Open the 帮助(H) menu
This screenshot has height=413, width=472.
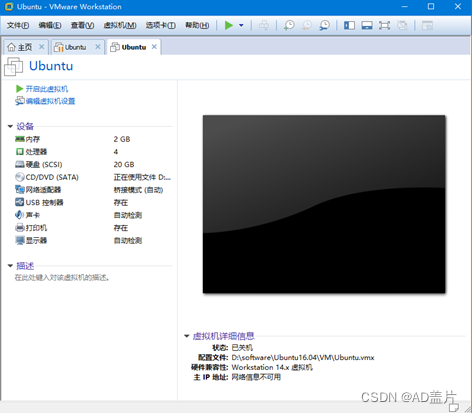click(197, 25)
